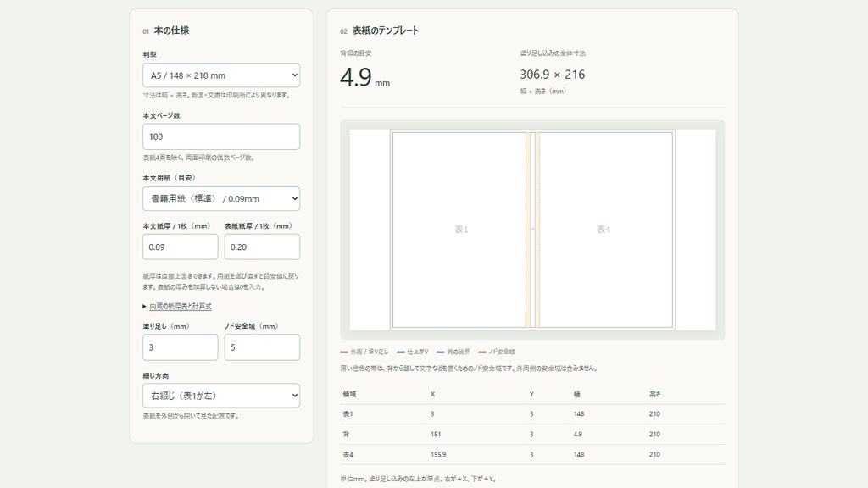
Task: Click the 表4 panel in cover preview
Action: point(605,230)
